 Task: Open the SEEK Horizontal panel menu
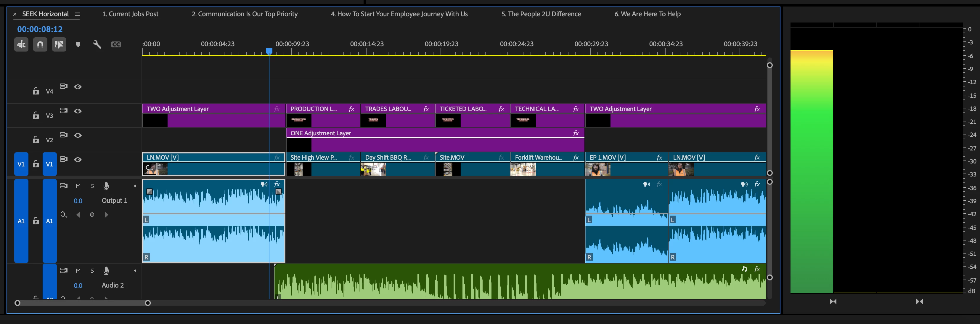pyautogui.click(x=78, y=14)
